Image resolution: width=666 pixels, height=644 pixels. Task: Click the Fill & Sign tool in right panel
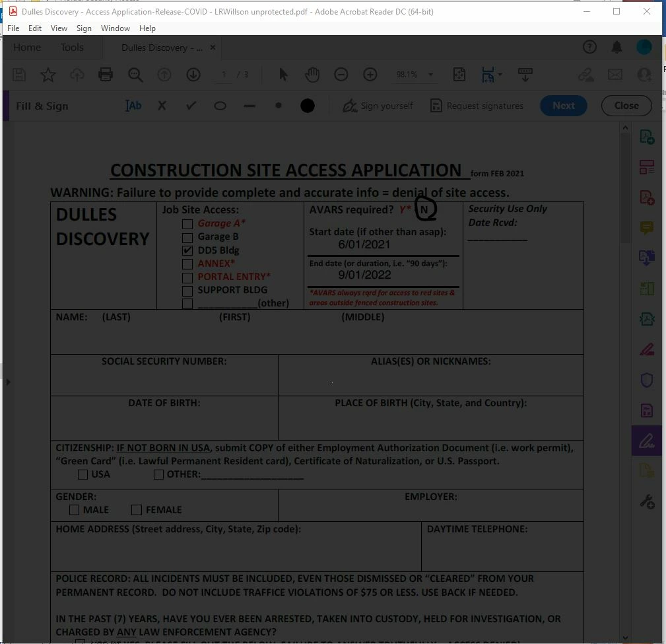click(646, 441)
